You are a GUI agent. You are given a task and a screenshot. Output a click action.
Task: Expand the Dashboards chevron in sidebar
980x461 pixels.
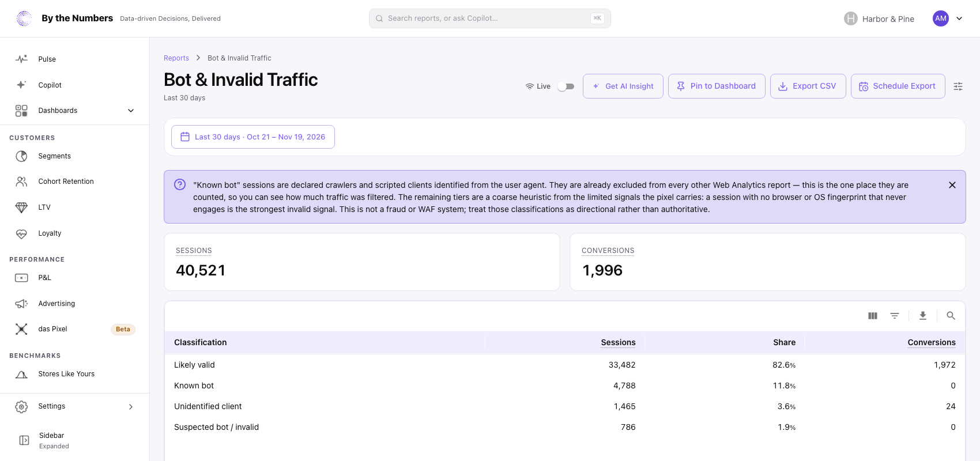(131, 111)
